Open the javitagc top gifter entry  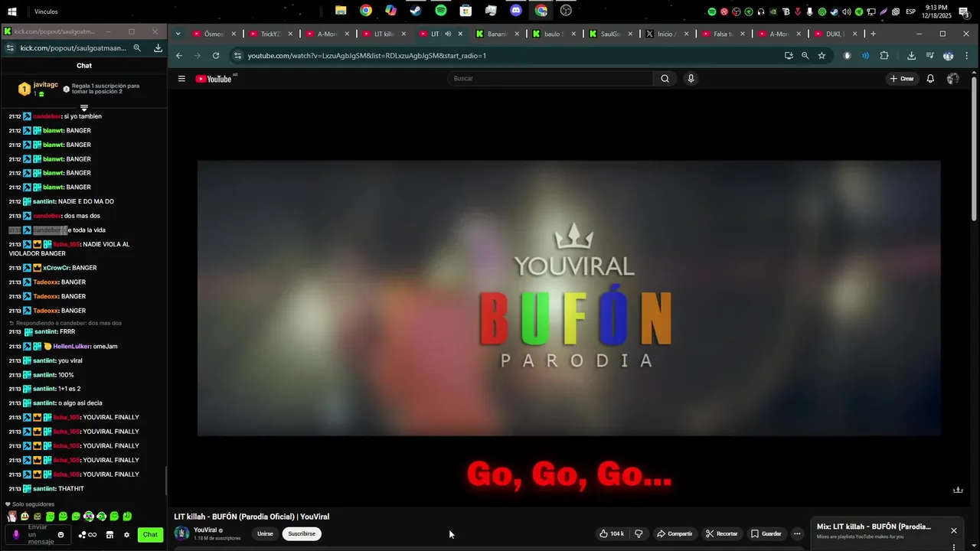point(39,89)
